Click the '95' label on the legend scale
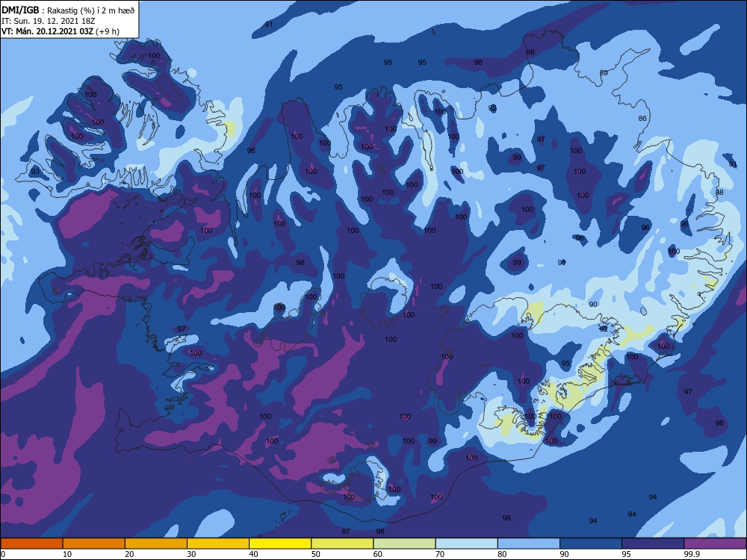The width and height of the screenshot is (747, 560). pos(626,554)
